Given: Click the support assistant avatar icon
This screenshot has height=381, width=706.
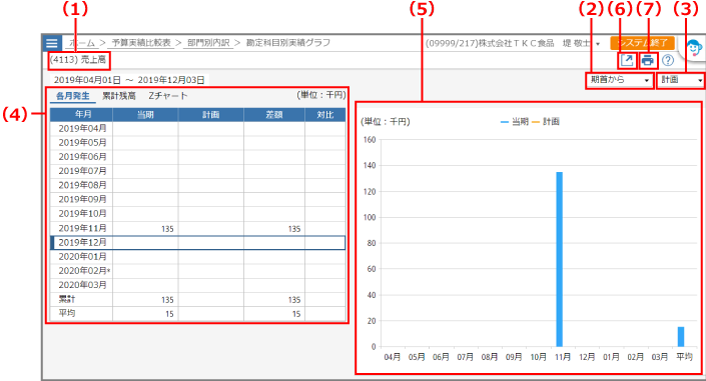Looking at the screenshot, I should click(694, 48).
